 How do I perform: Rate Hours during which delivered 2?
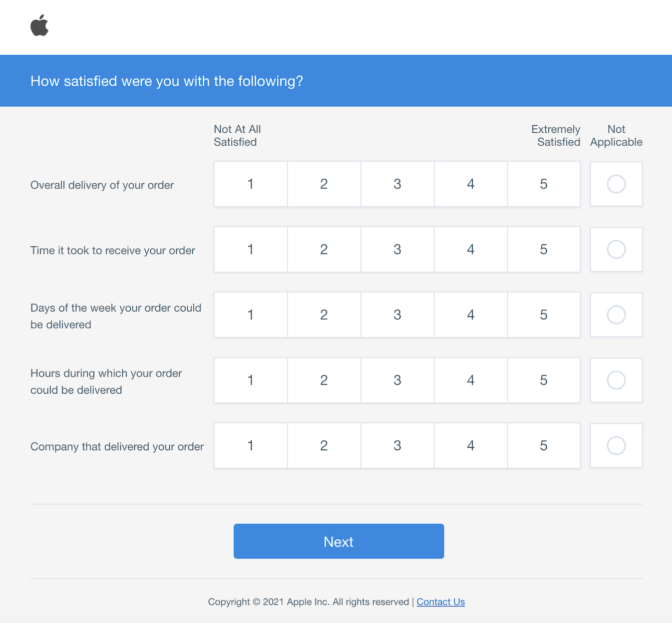[324, 380]
